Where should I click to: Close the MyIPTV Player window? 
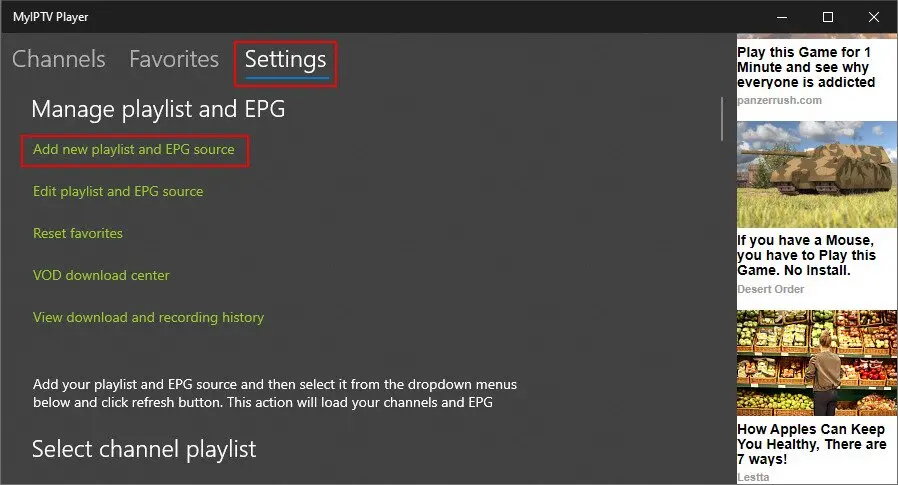click(x=873, y=17)
